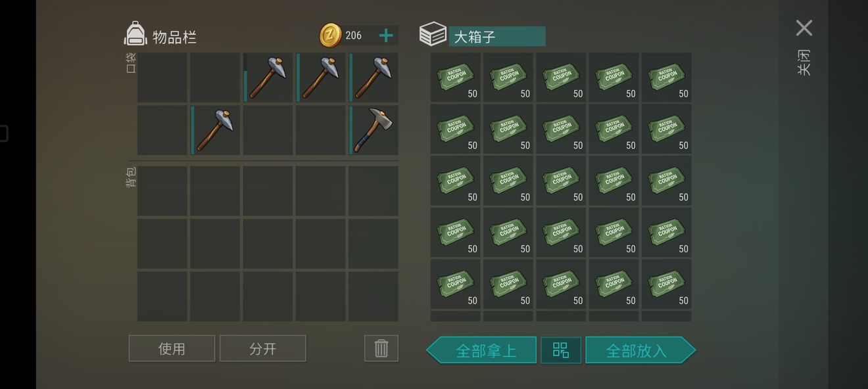Viewport: 868px width, 389px height.
Task: Select the first pickaxe in the top pocket row
Action: pyautogui.click(x=268, y=78)
